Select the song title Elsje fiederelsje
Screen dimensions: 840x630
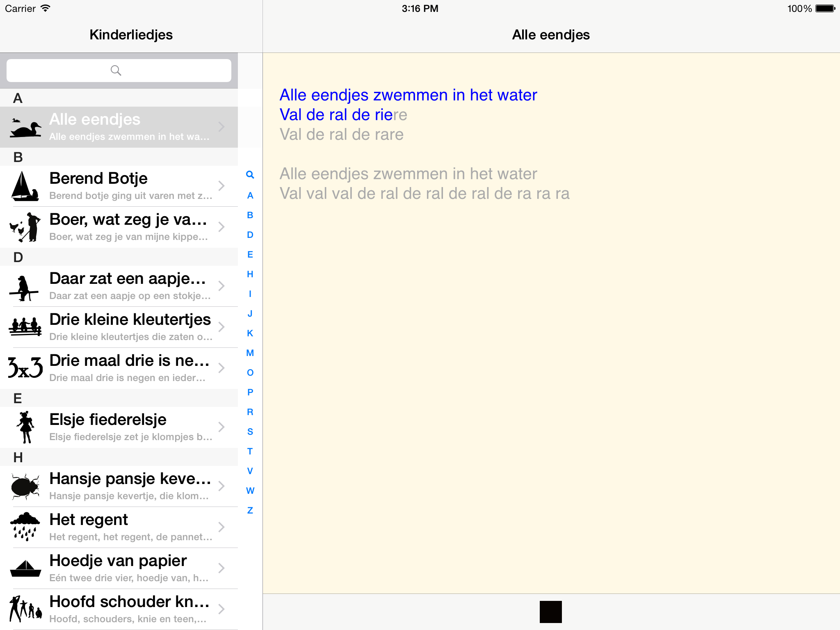(108, 420)
